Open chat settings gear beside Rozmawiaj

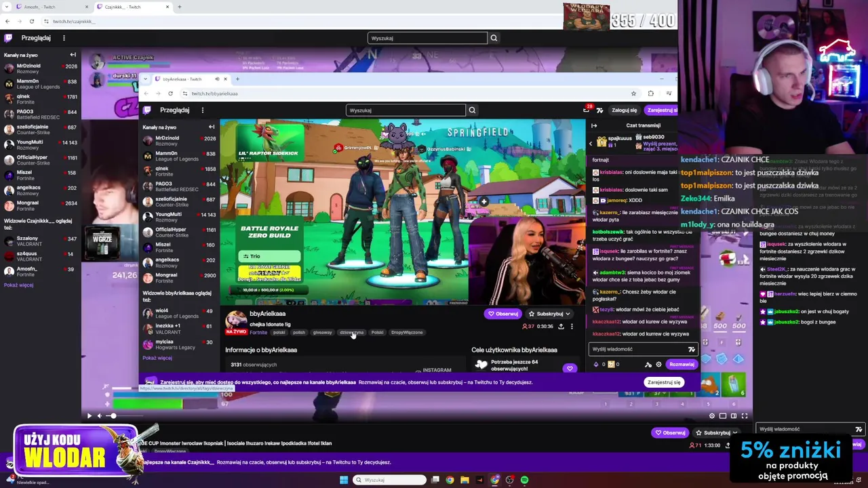[x=658, y=364]
